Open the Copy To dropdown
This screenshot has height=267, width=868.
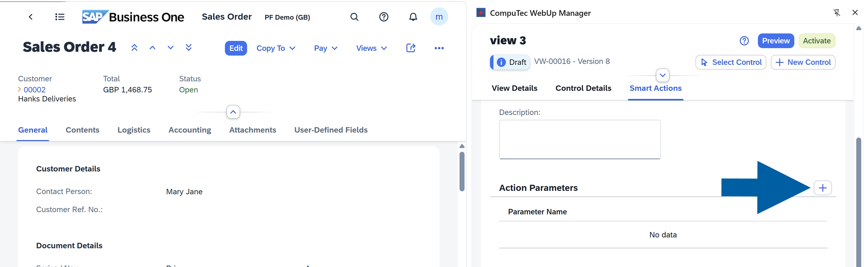[276, 48]
